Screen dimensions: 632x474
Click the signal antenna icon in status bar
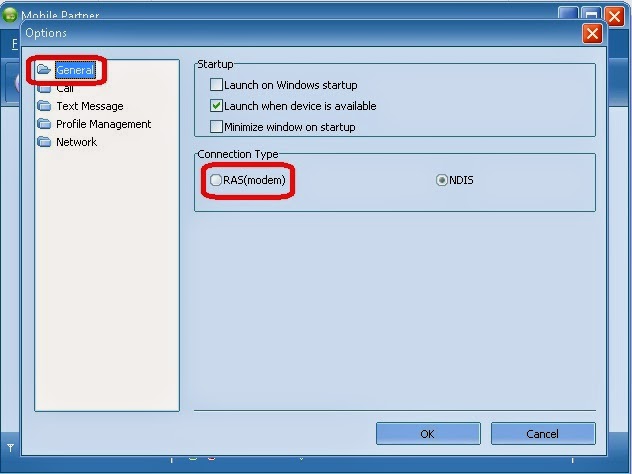pos(10,447)
